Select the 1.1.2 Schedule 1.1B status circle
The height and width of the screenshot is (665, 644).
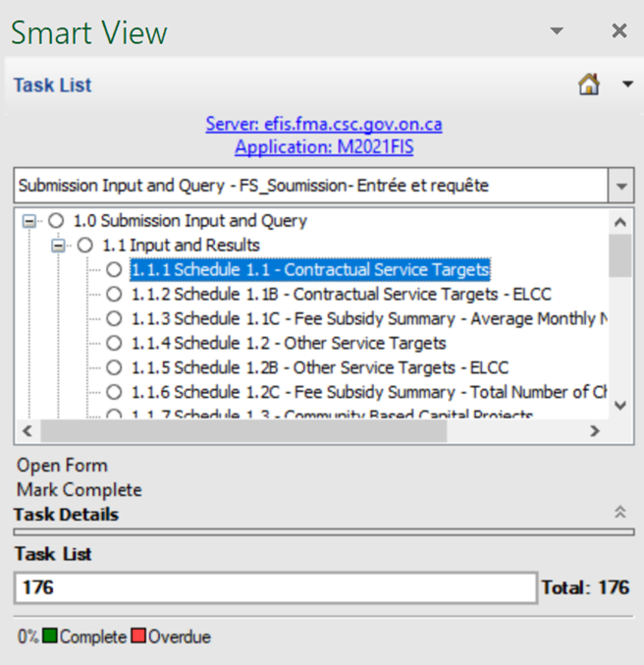pos(115,294)
